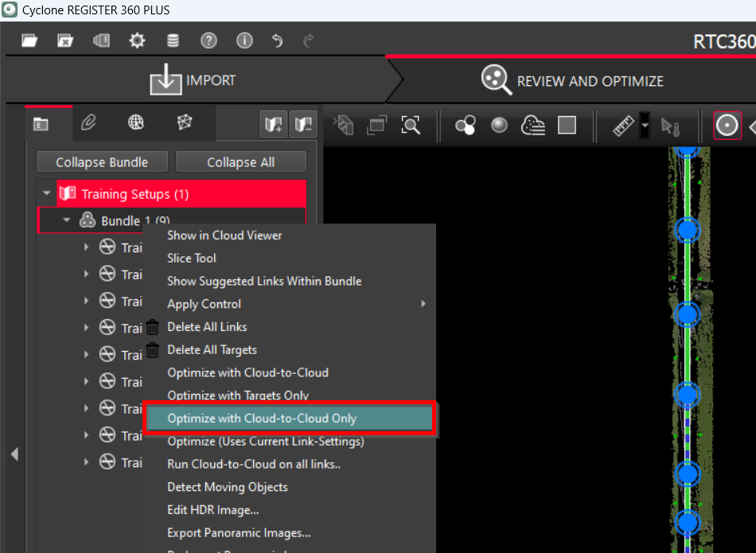Open the attachments paperclip tab
756x553 pixels.
coord(88,123)
